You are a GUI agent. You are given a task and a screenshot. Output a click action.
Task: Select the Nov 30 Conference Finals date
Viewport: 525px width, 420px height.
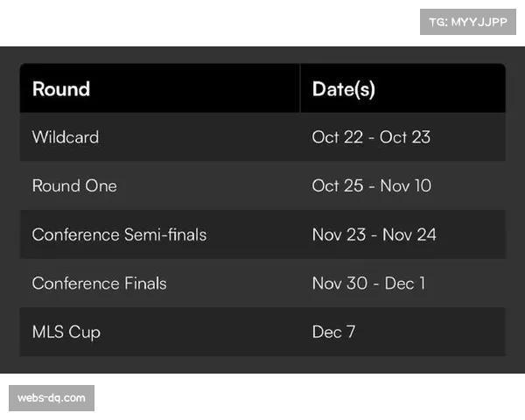click(x=339, y=283)
